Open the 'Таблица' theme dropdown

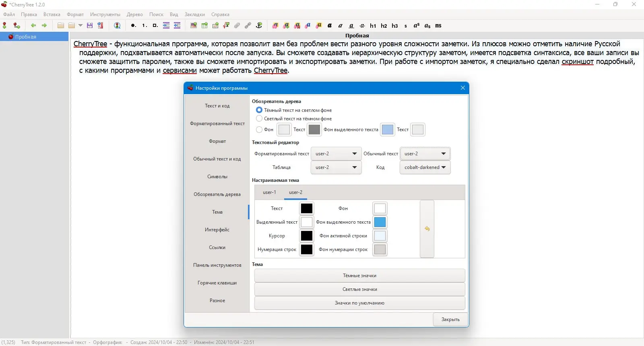pyautogui.click(x=336, y=167)
